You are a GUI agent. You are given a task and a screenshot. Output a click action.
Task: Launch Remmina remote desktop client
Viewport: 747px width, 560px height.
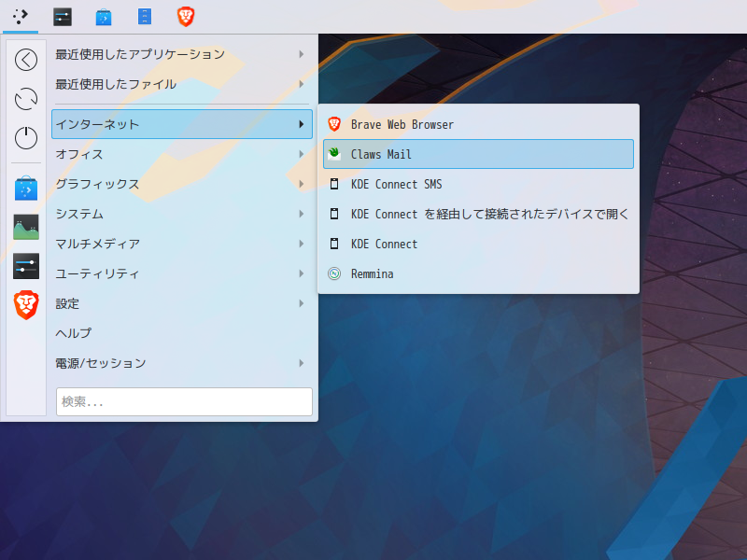pyautogui.click(x=478, y=273)
